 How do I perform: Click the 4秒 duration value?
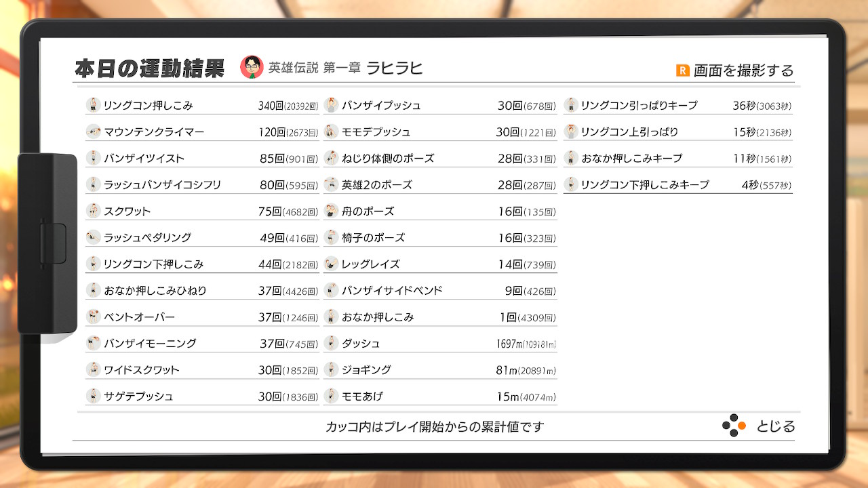(750, 185)
